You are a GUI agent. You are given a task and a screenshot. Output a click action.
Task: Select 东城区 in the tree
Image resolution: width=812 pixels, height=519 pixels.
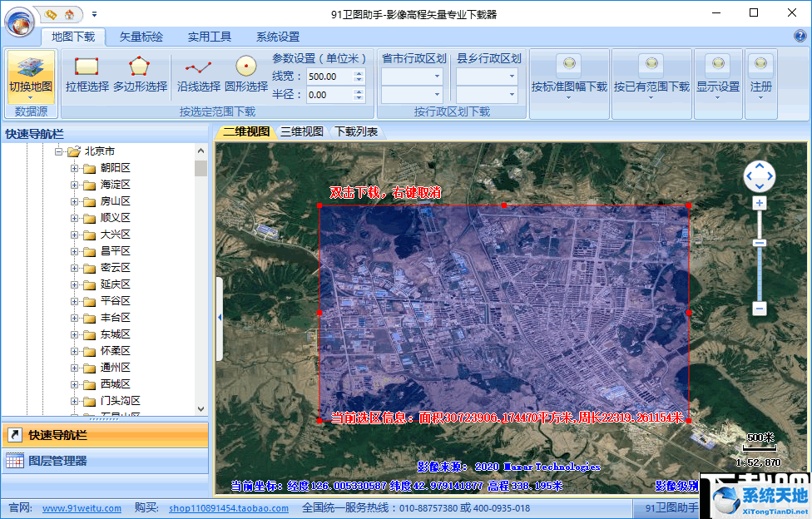point(115,334)
